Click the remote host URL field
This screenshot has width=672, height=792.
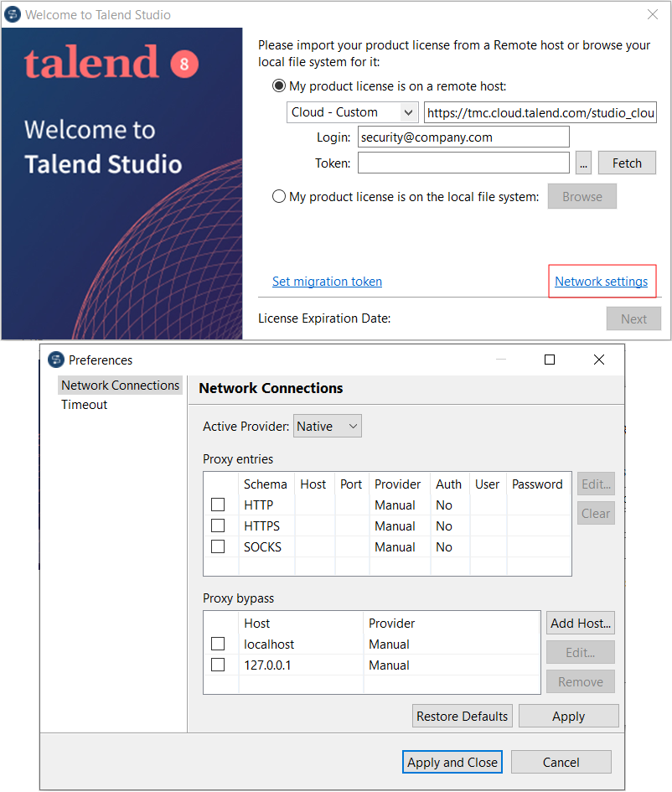[540, 112]
